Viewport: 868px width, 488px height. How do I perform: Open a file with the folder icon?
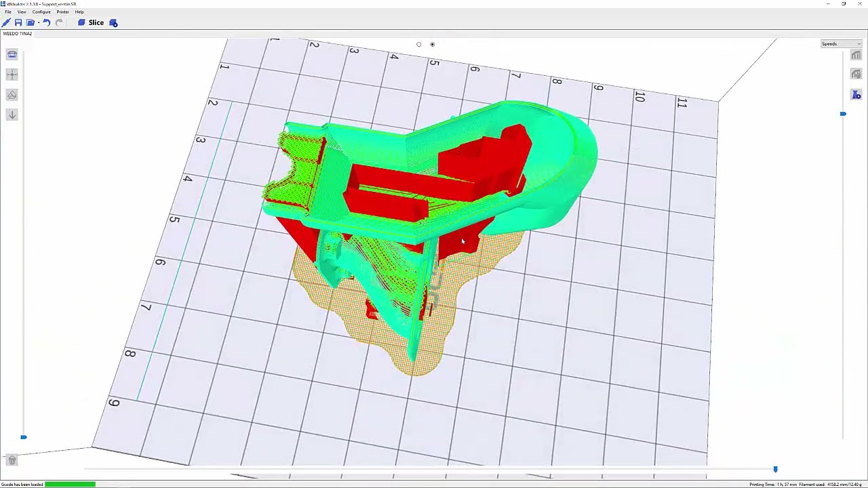point(30,22)
